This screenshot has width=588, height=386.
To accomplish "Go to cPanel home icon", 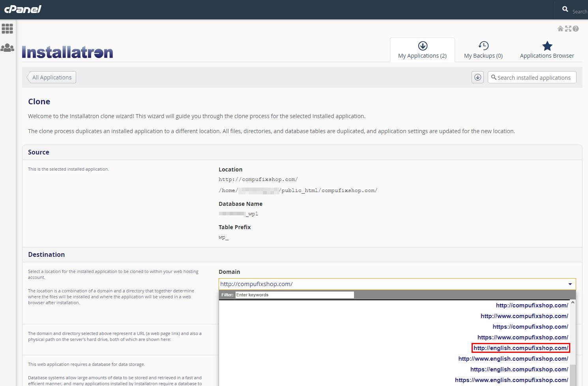I will pyautogui.click(x=560, y=28).
